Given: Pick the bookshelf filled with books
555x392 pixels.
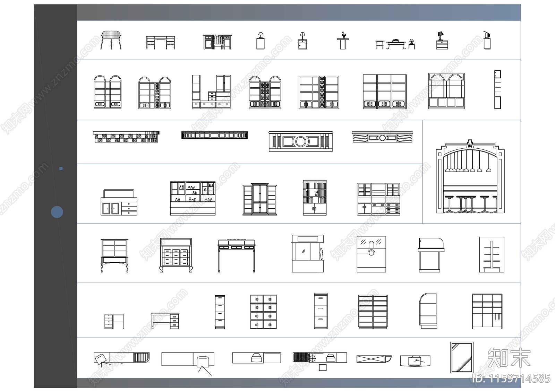Looking at the screenshot, I should click(x=315, y=198).
